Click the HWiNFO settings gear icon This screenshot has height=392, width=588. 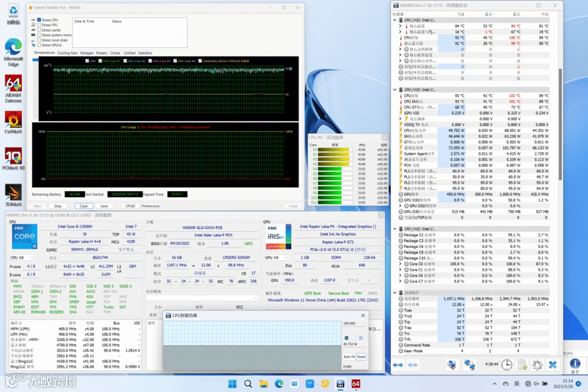(537, 365)
